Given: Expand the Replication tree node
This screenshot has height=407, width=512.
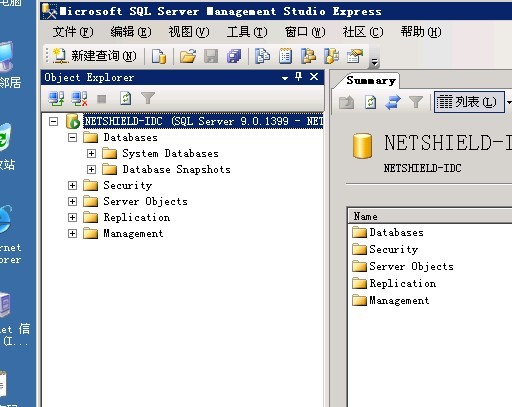Looking at the screenshot, I should [x=72, y=217].
